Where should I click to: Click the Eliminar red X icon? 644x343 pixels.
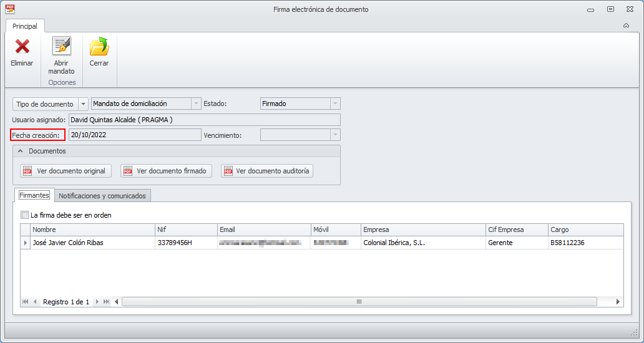22,46
